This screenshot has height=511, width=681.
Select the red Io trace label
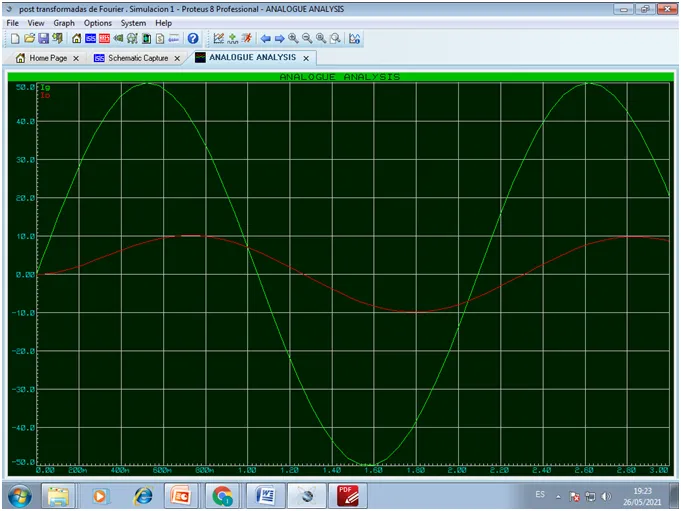coord(45,95)
